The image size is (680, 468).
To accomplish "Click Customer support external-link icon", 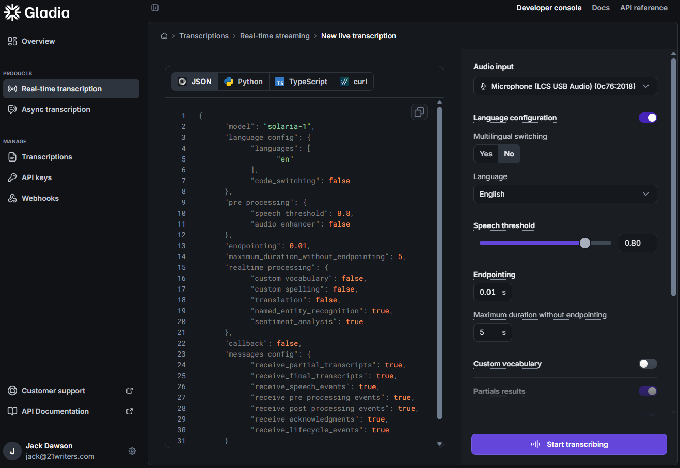I will [129, 391].
